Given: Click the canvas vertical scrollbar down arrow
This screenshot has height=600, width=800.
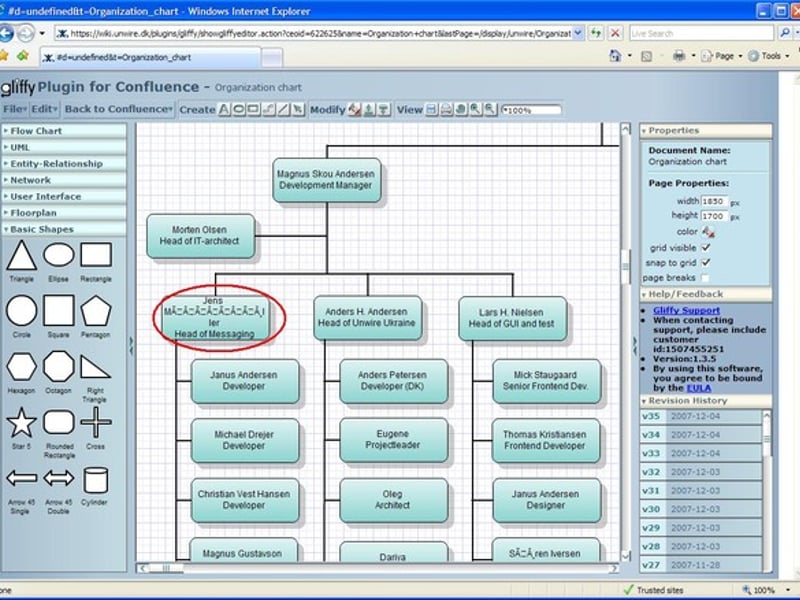Looking at the screenshot, I should click(626, 556).
